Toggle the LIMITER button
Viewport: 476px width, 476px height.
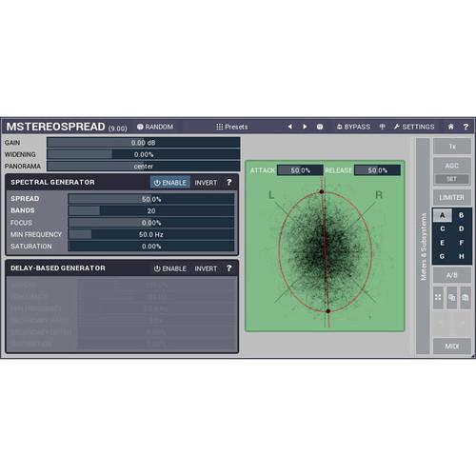click(x=452, y=198)
